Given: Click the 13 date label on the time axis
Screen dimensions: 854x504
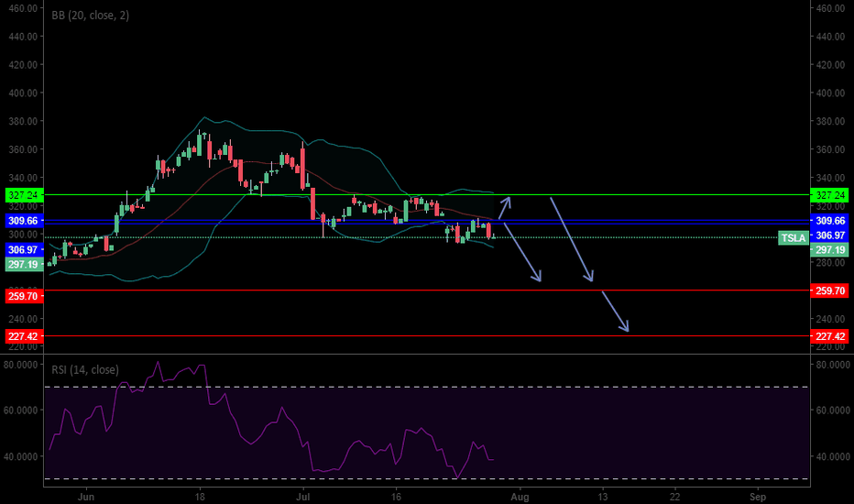Looking at the screenshot, I should [603, 497].
